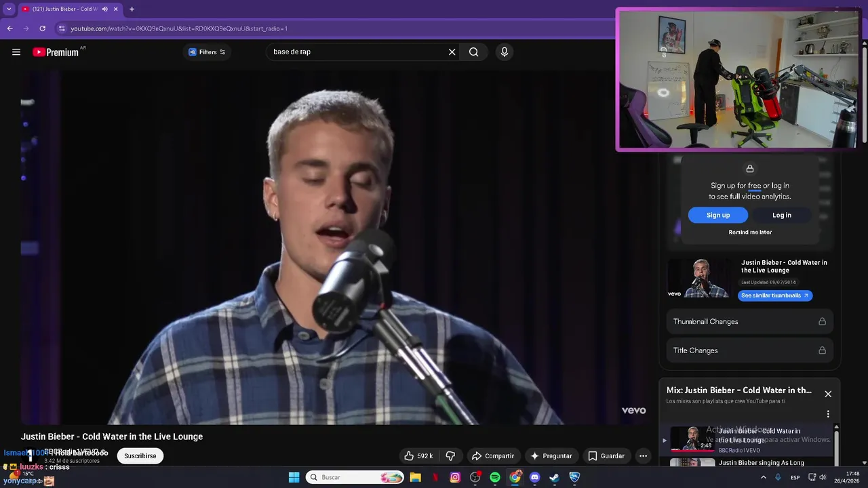Show hidden system tray icons chevron
This screenshot has height=488, width=868.
(x=763, y=477)
